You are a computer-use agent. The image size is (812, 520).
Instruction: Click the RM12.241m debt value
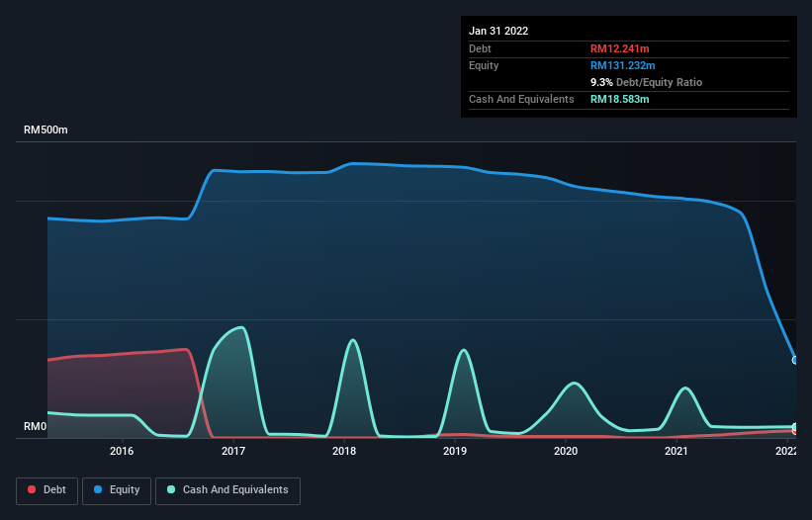619,48
